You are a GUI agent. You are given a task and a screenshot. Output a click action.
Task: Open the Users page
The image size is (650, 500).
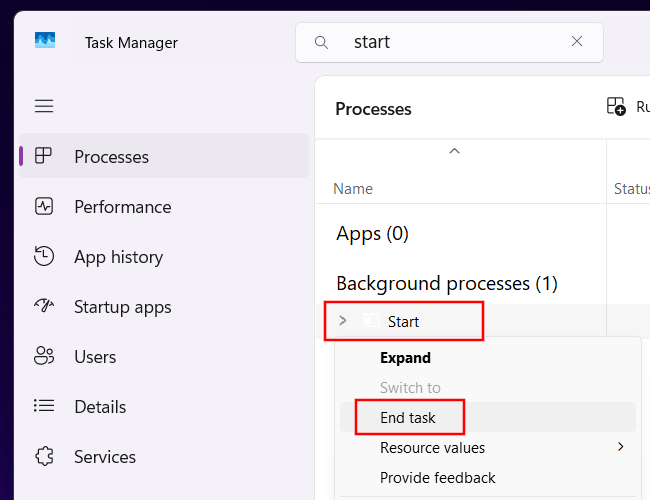click(164, 357)
